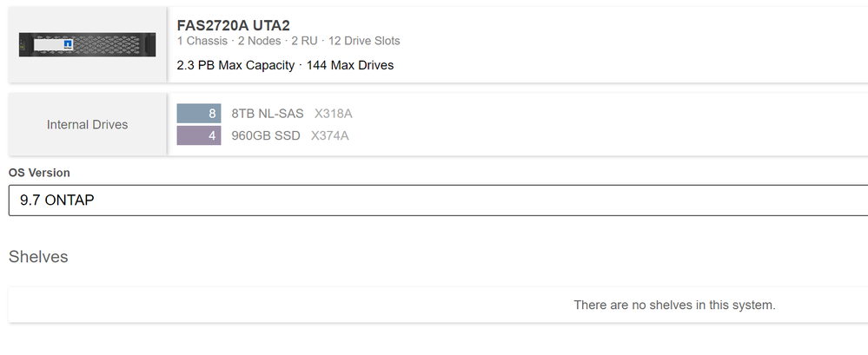The height and width of the screenshot is (355, 868).
Task: Click the 12 Drive Slots text
Action: point(365,41)
